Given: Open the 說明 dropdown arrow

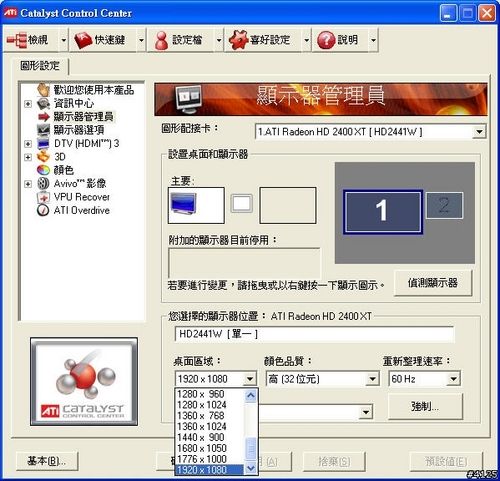Looking at the screenshot, I should (374, 40).
